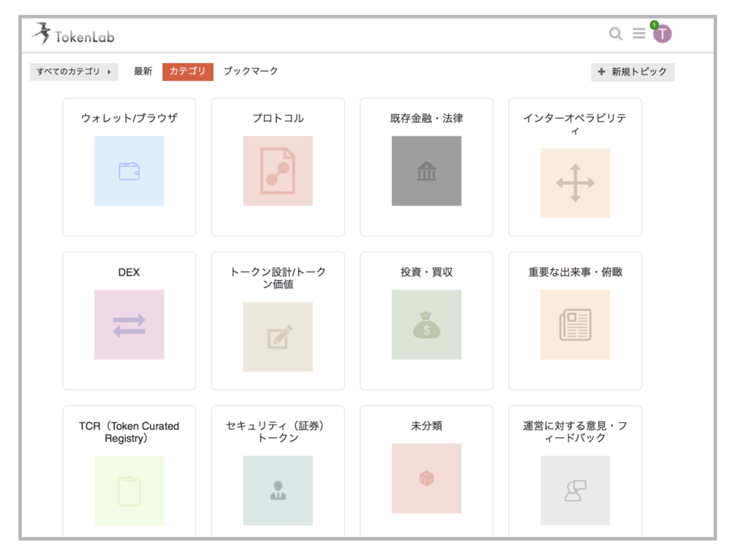Viewport: 732px width, 560px height.
Task: Open the dice uncategorized icon
Action: (x=426, y=479)
